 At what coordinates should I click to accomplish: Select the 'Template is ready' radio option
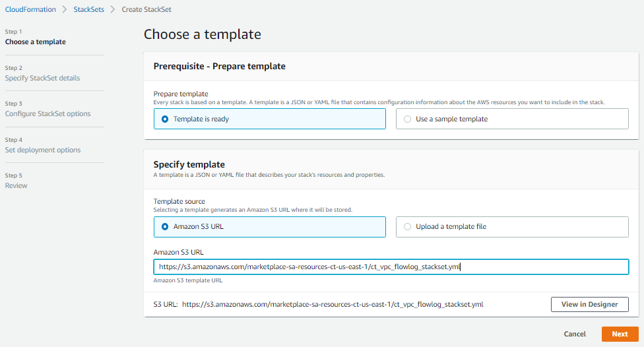click(x=164, y=119)
